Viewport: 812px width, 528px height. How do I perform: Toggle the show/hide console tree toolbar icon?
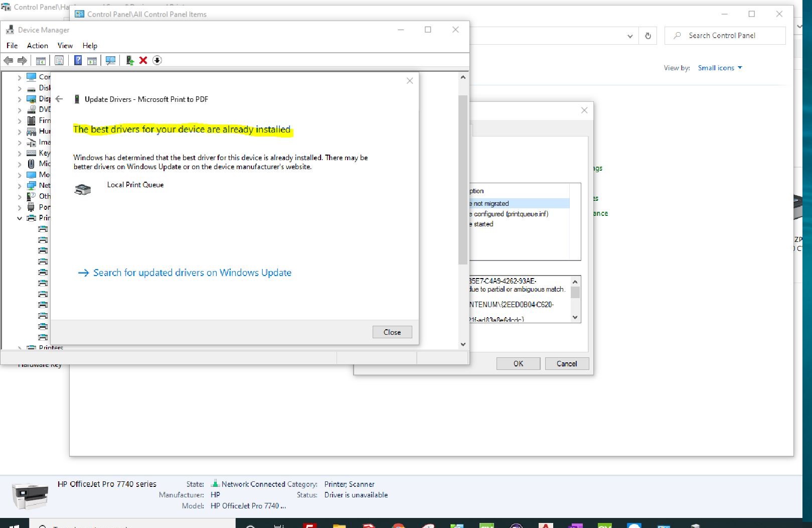(41, 60)
